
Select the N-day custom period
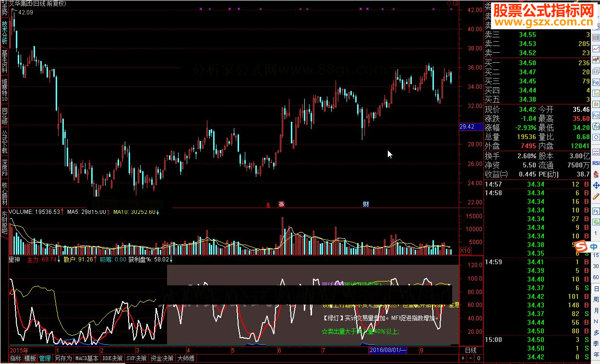pyautogui.click(x=596, y=321)
